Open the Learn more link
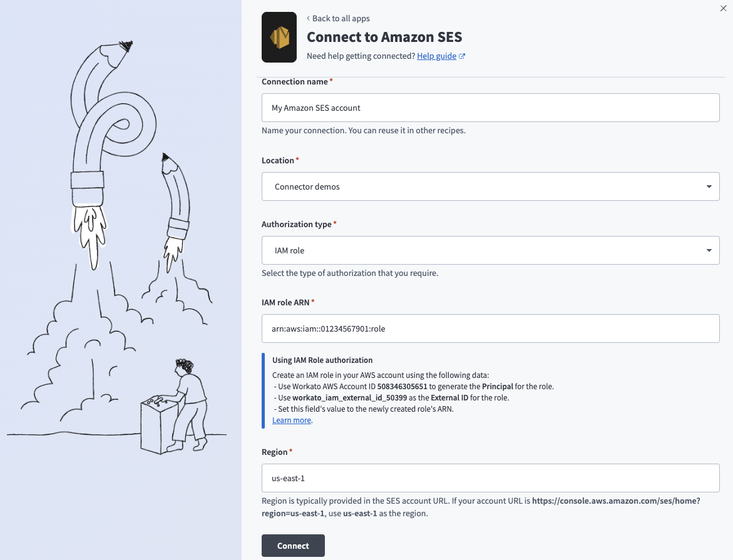Viewport: 733px width, 560px height. tap(291, 420)
